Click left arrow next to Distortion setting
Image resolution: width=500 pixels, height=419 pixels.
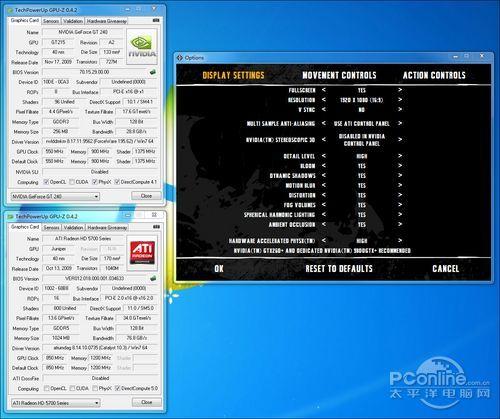tap(324, 195)
